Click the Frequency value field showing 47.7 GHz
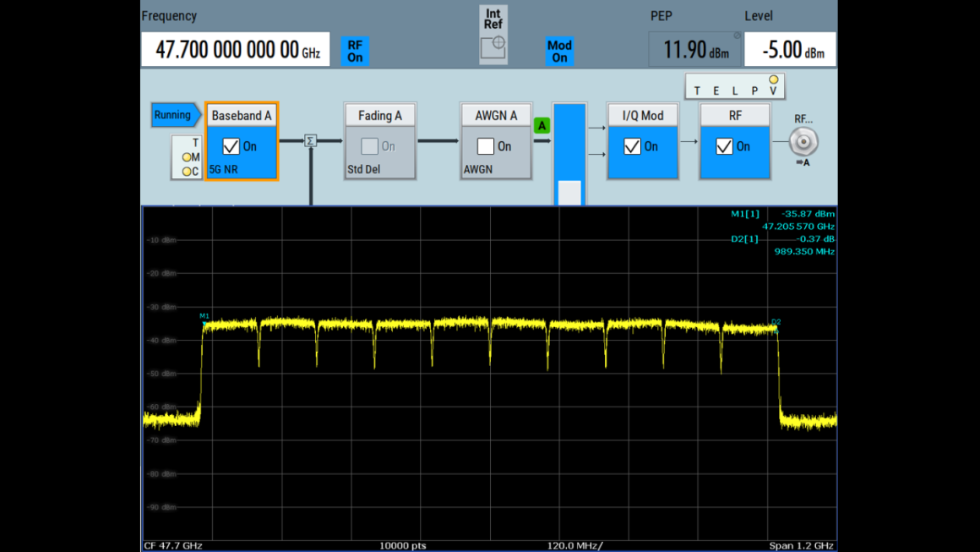The image size is (980, 552). [x=235, y=48]
